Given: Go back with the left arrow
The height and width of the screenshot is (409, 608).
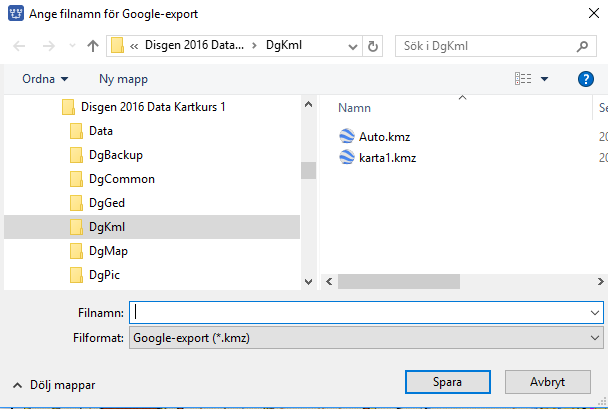Looking at the screenshot, I should [19, 46].
